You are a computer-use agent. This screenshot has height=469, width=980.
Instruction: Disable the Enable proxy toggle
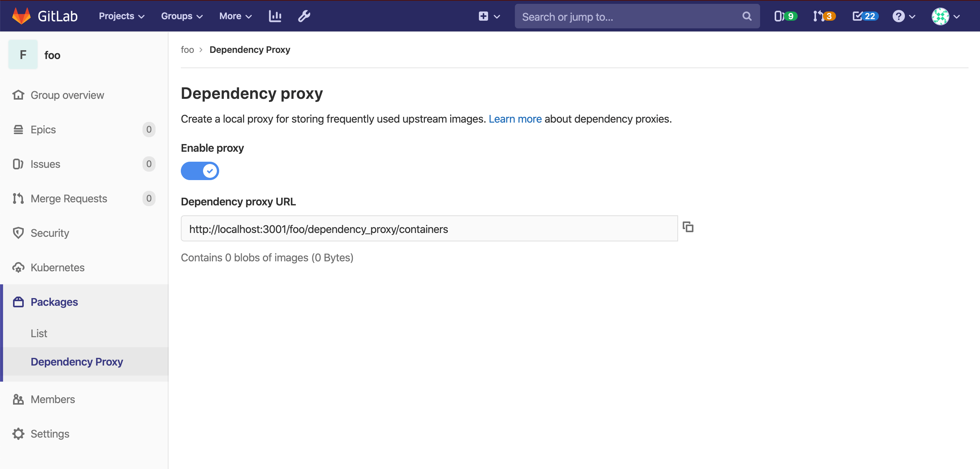[200, 171]
